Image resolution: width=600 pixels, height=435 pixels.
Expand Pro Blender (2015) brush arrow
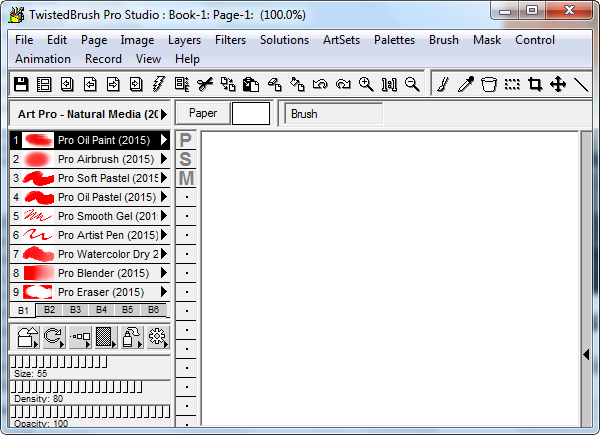(164, 273)
